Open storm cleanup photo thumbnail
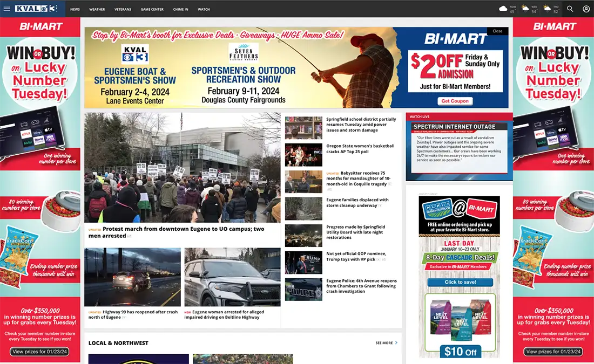The width and height of the screenshot is (594, 364). tap(303, 209)
